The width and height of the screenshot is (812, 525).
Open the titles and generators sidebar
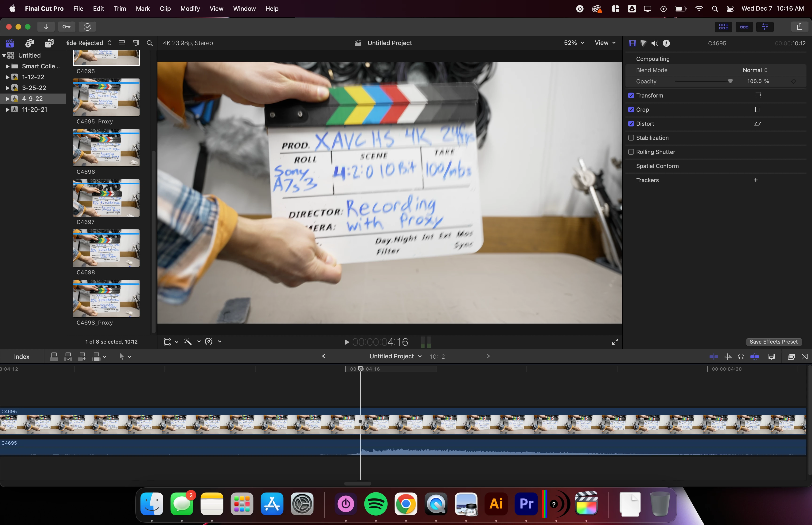49,43
